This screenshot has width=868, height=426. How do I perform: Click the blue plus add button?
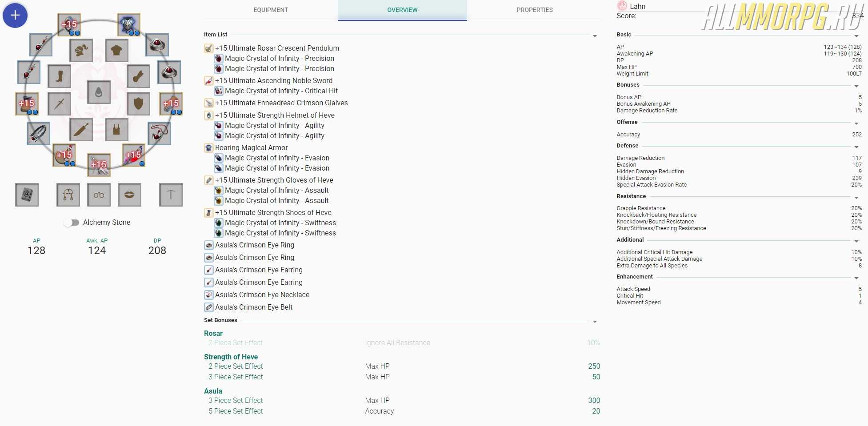coord(15,15)
